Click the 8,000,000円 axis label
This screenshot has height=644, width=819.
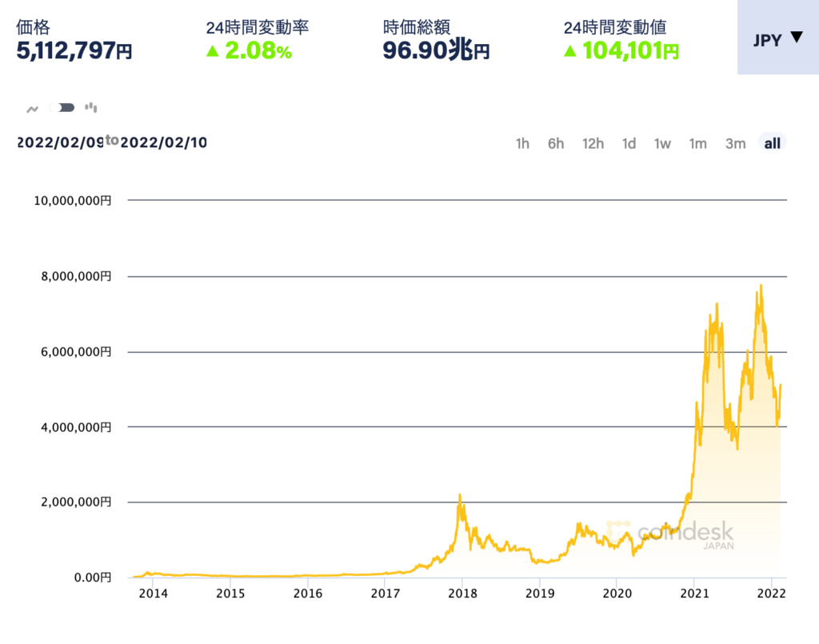[76, 276]
